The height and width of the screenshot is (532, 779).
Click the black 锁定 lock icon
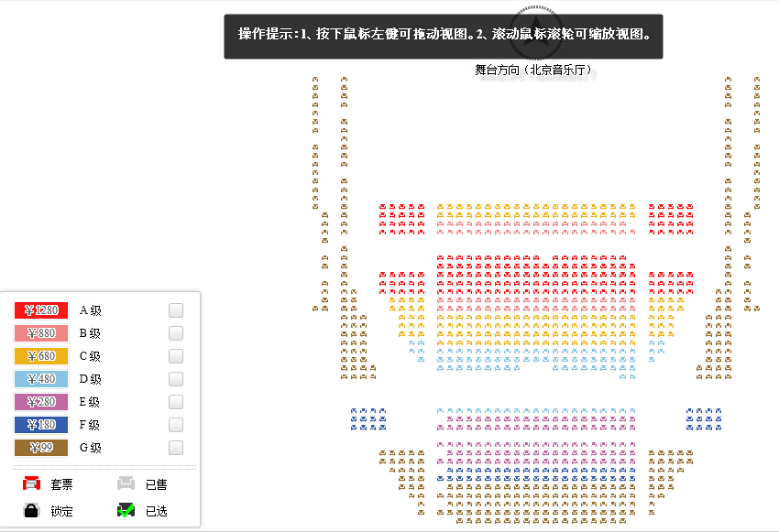pos(31,510)
